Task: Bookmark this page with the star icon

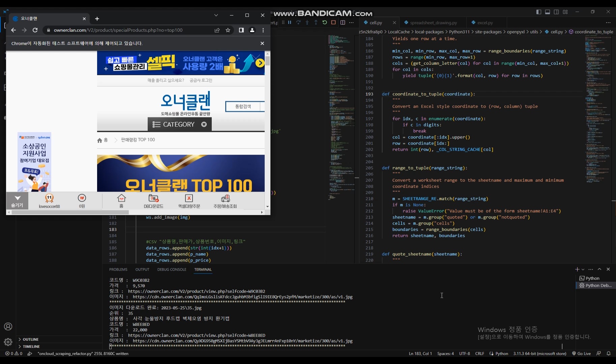Action: (x=228, y=30)
